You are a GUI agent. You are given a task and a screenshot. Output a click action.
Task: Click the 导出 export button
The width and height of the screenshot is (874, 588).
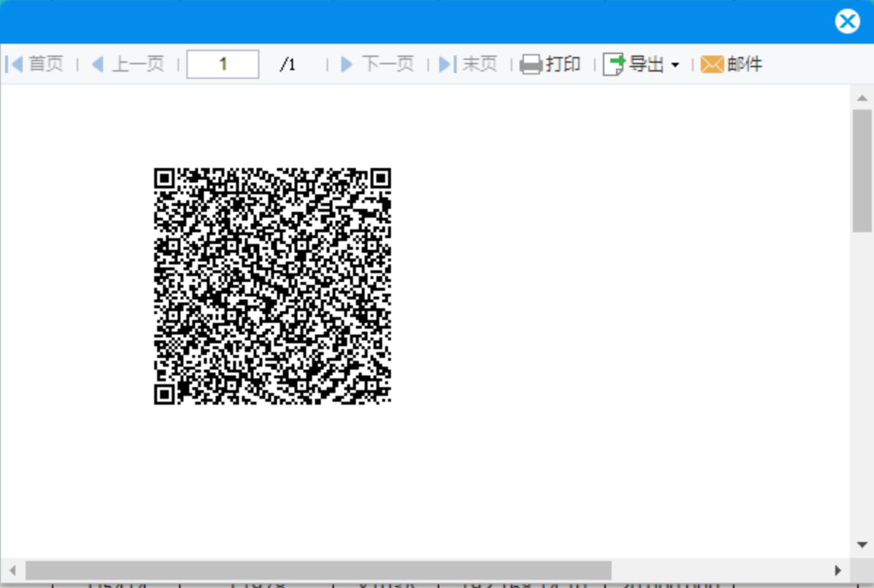[x=634, y=64]
